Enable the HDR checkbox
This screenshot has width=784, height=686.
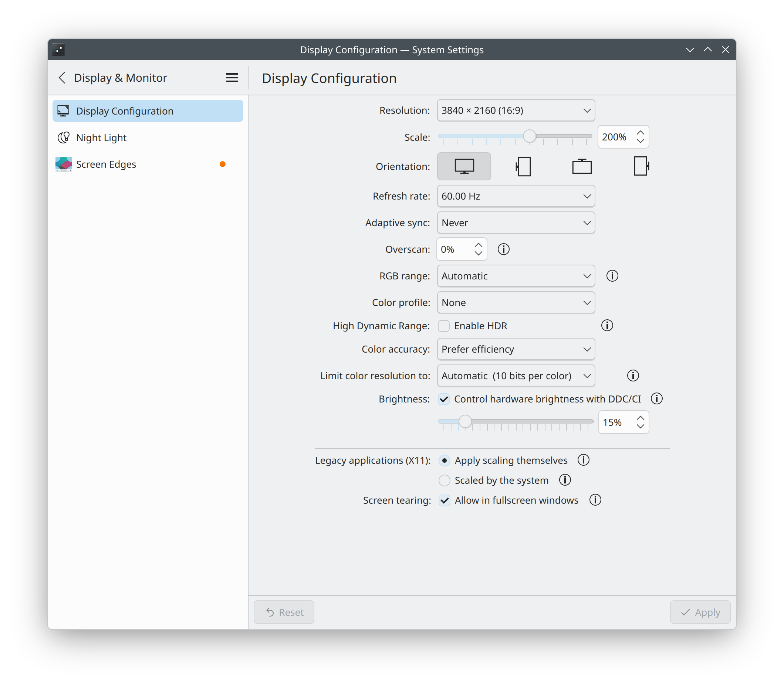click(443, 326)
